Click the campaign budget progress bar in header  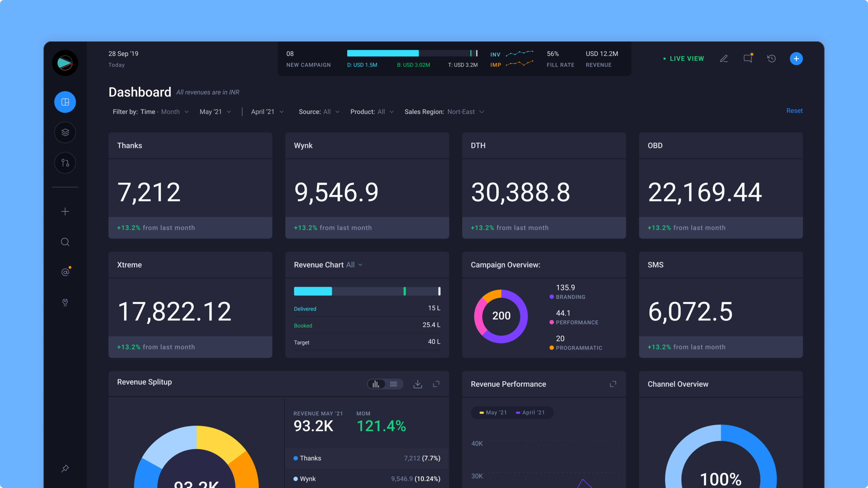click(x=412, y=53)
